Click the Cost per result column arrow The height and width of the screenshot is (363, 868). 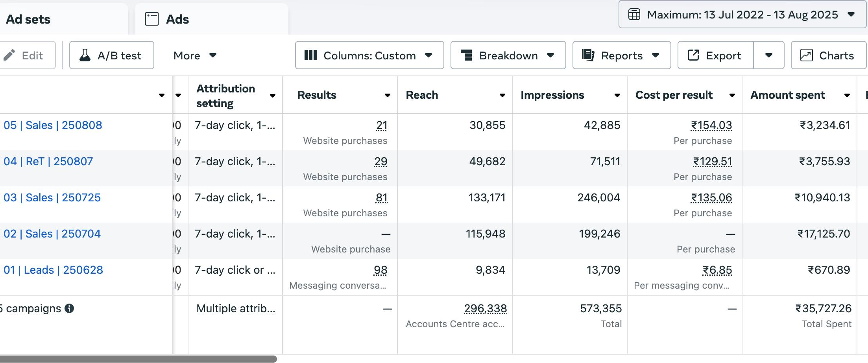[x=732, y=95]
